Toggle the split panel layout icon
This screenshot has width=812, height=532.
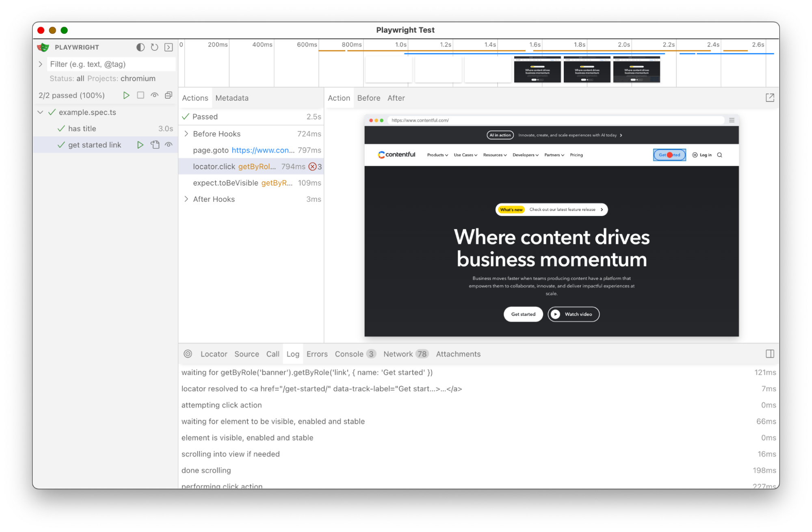(x=769, y=354)
